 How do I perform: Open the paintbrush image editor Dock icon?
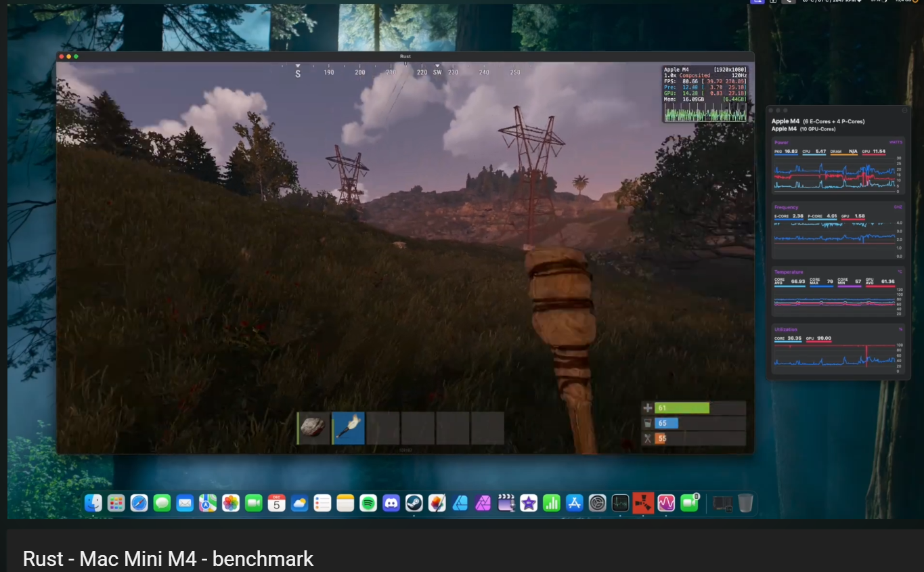[x=437, y=503]
